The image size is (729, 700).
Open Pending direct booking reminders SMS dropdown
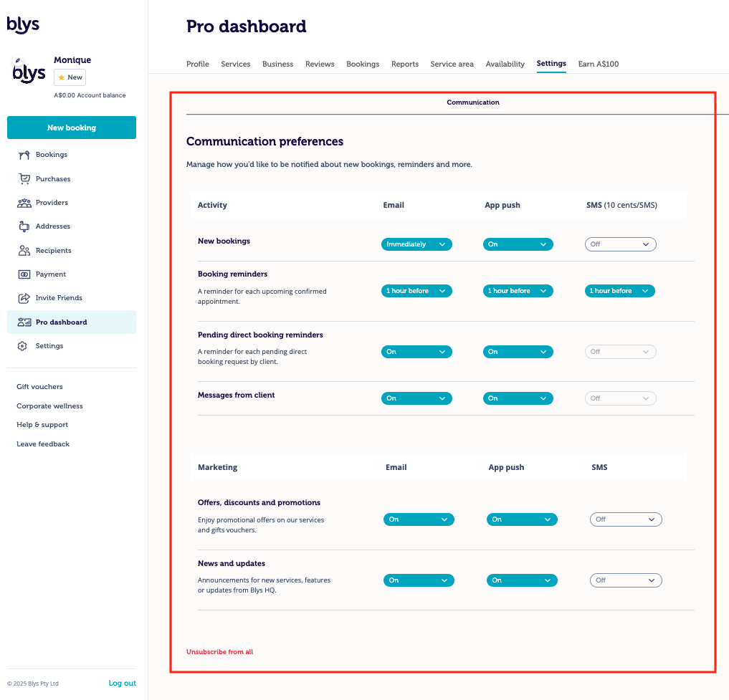click(x=620, y=352)
